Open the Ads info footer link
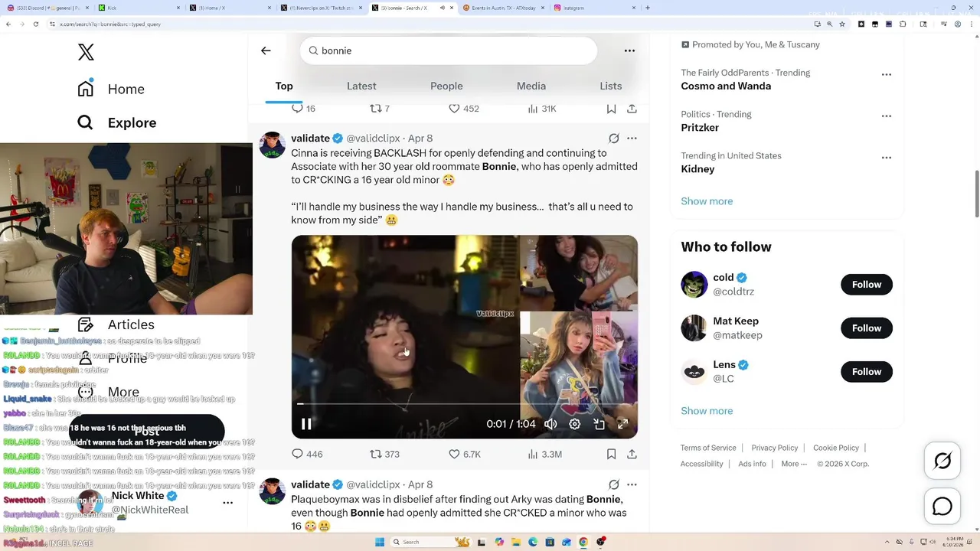 point(752,464)
